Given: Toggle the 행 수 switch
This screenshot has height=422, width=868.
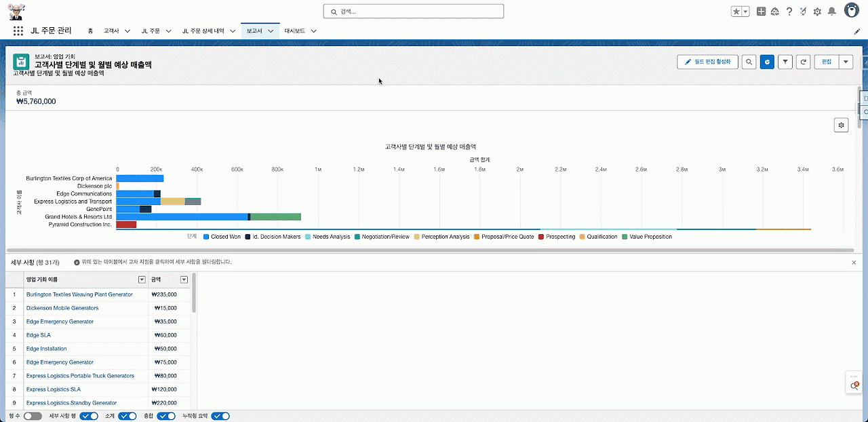Looking at the screenshot, I should [x=33, y=416].
